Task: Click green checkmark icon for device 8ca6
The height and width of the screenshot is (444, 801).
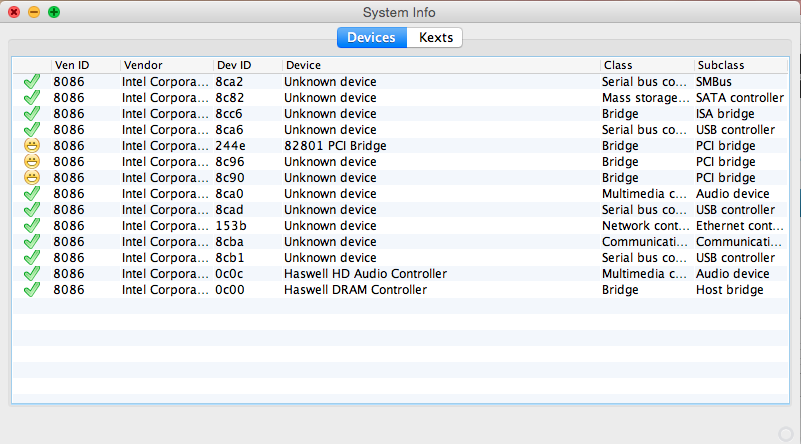Action: pyautogui.click(x=32, y=130)
